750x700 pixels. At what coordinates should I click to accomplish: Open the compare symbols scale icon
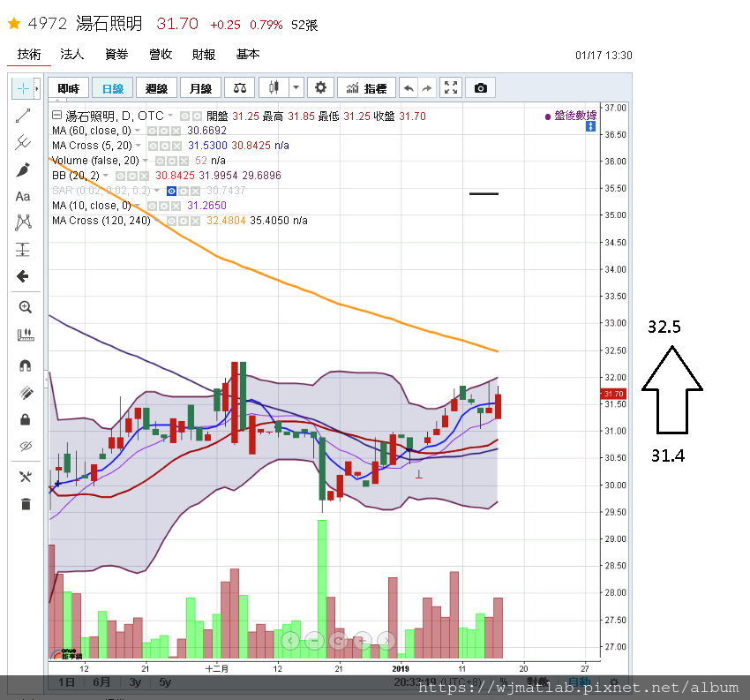[240, 88]
